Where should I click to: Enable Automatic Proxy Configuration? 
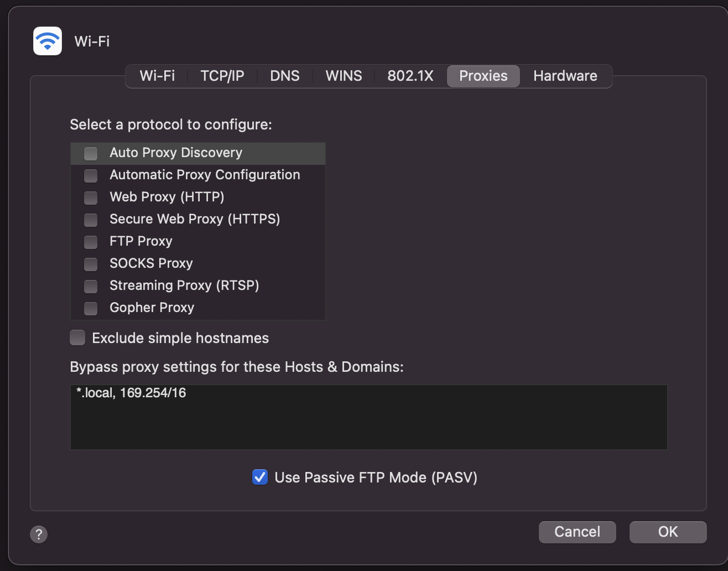tap(90, 175)
